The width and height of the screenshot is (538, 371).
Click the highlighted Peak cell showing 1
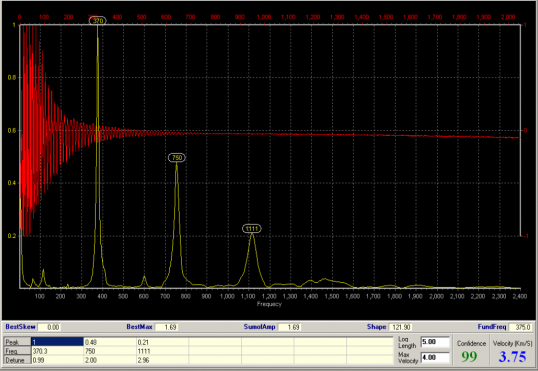point(57,342)
